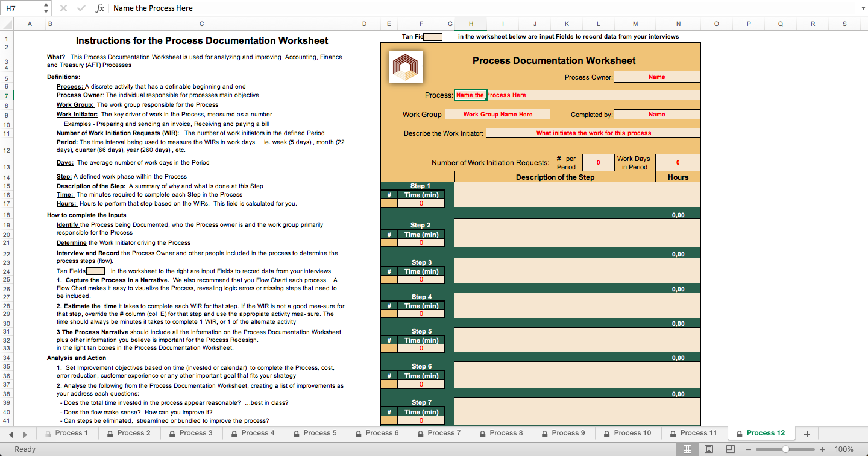This screenshot has width=868, height=456.
Task: Go to previous sheet tabs arrow
Action: pyautogui.click(x=12, y=434)
